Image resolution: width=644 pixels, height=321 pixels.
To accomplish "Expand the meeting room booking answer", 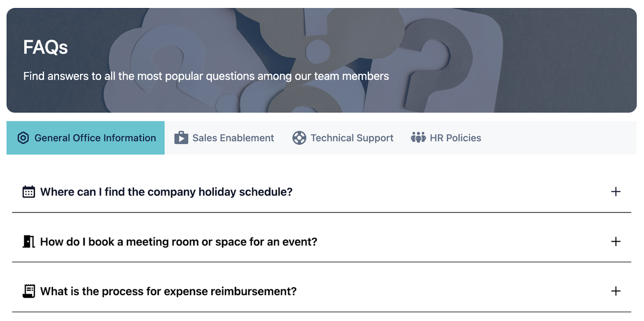I will point(616,241).
